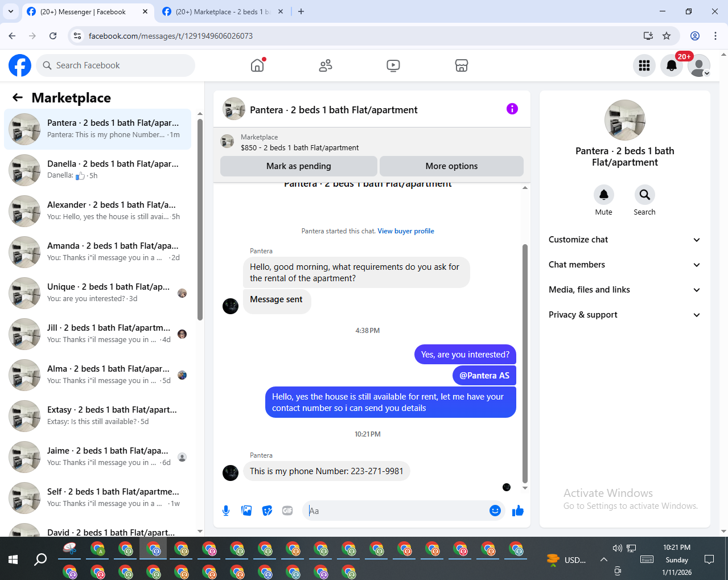
Task: Open the Danella conversation
Action: (x=97, y=170)
